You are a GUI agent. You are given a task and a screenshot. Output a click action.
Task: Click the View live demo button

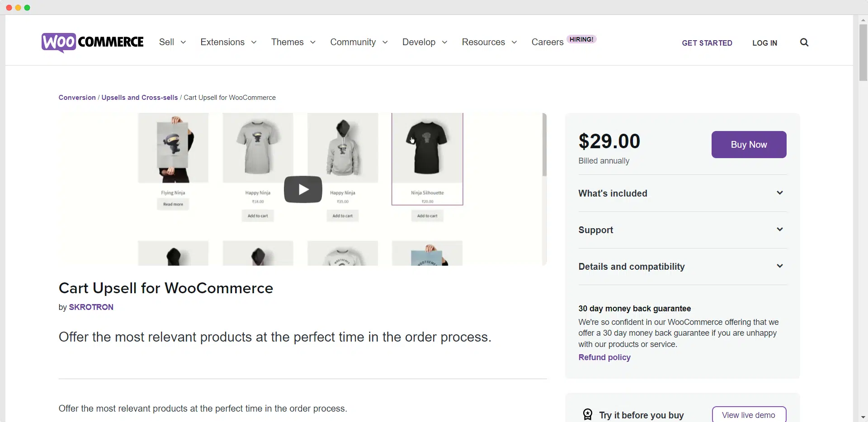[749, 414]
